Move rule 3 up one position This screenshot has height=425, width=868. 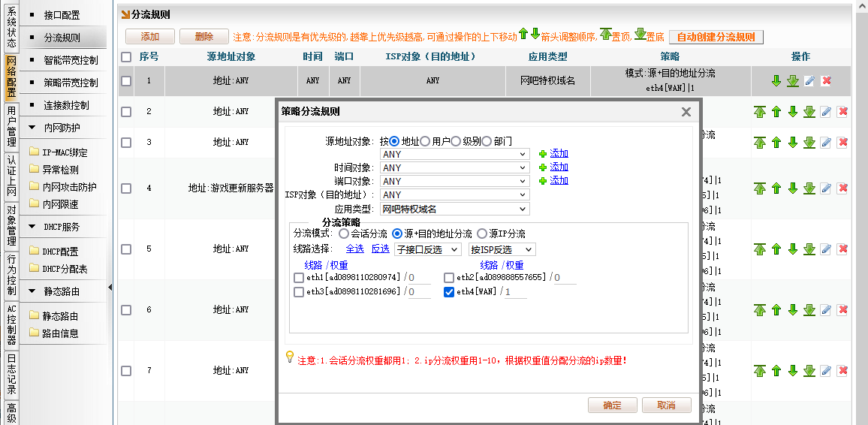pyautogui.click(x=776, y=142)
